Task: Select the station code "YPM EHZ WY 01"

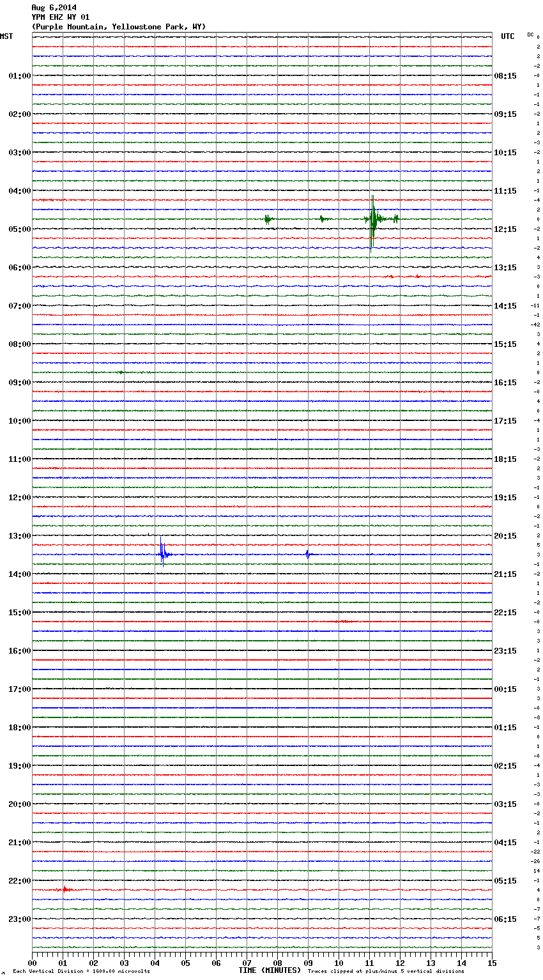Action: 61,17
